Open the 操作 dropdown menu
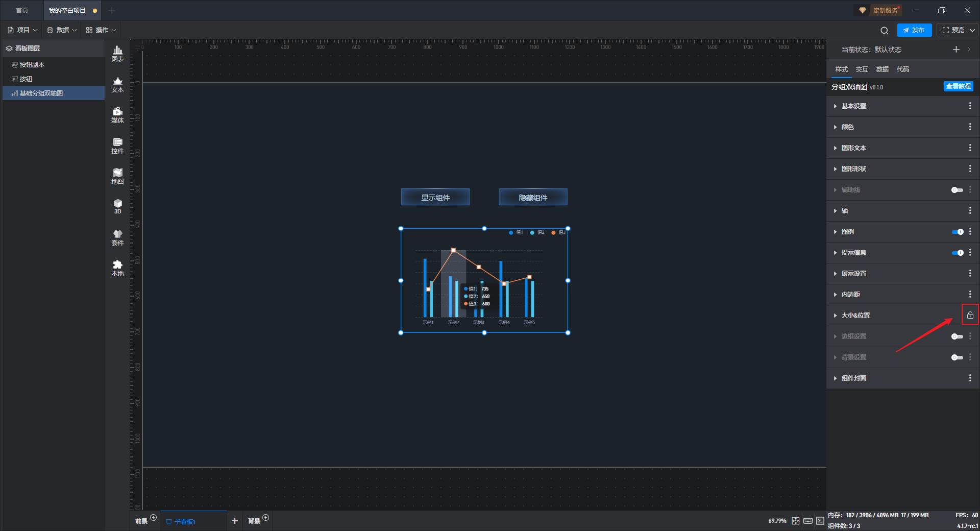This screenshot has height=531, width=980. [101, 30]
